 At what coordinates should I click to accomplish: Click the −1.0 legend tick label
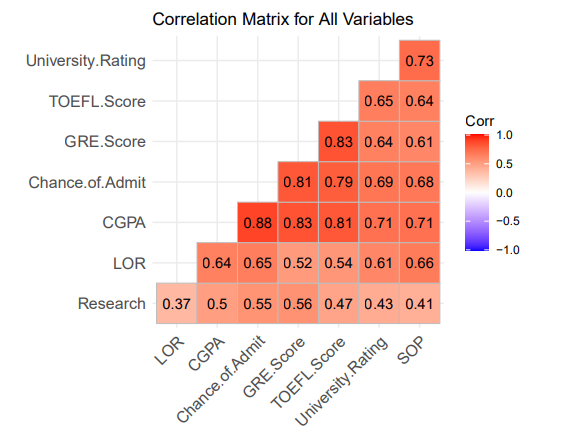pos(508,250)
